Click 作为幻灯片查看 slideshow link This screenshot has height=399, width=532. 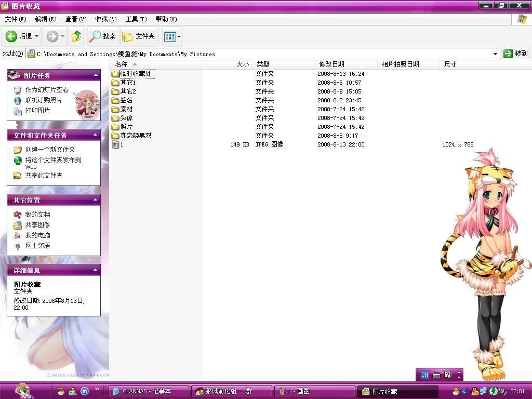(x=47, y=89)
